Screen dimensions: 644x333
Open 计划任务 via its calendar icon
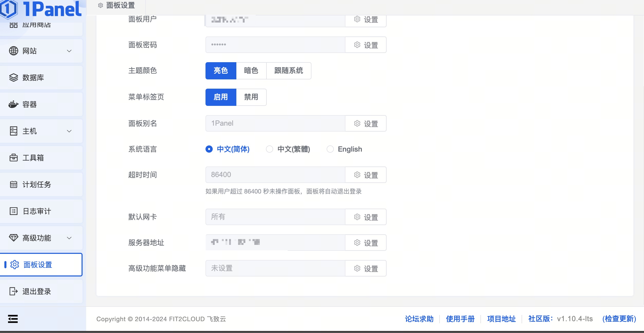(x=13, y=184)
